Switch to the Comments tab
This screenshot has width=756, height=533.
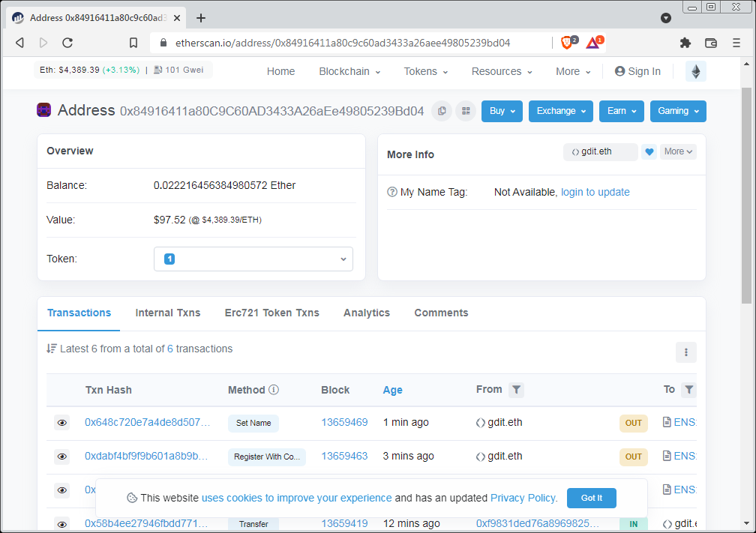tap(441, 313)
